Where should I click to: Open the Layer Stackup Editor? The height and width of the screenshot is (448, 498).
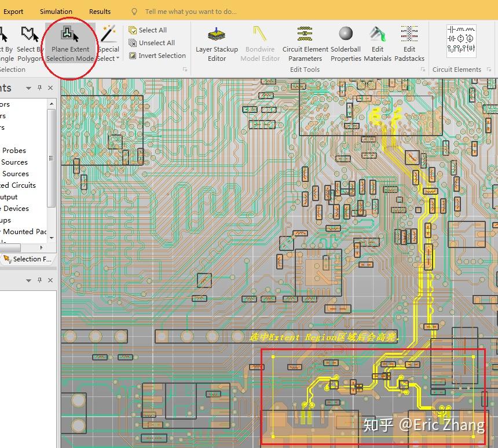[x=217, y=44]
